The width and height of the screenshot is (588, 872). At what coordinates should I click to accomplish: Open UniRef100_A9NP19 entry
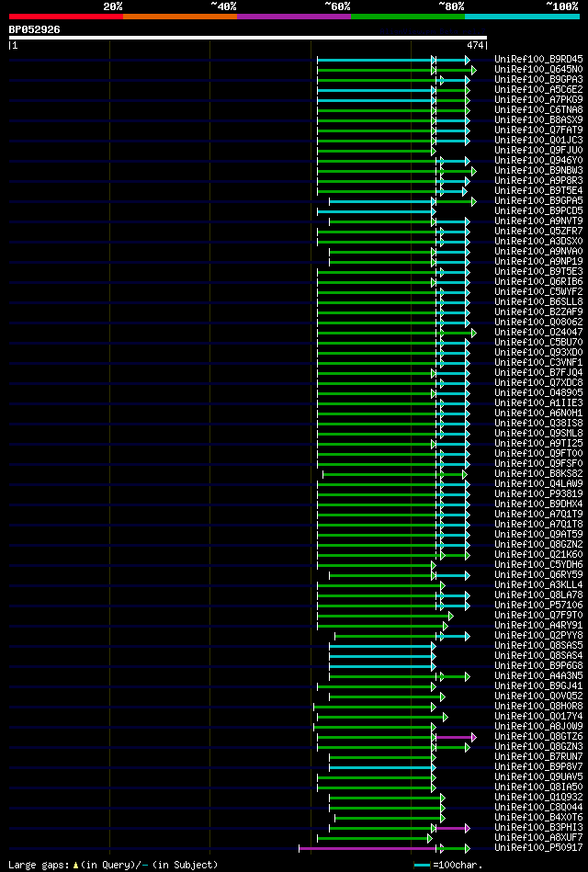(x=538, y=262)
